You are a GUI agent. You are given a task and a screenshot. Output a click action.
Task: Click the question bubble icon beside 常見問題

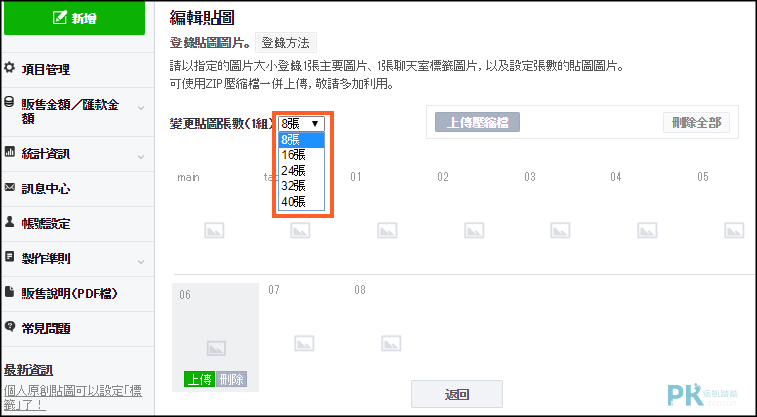click(9, 326)
